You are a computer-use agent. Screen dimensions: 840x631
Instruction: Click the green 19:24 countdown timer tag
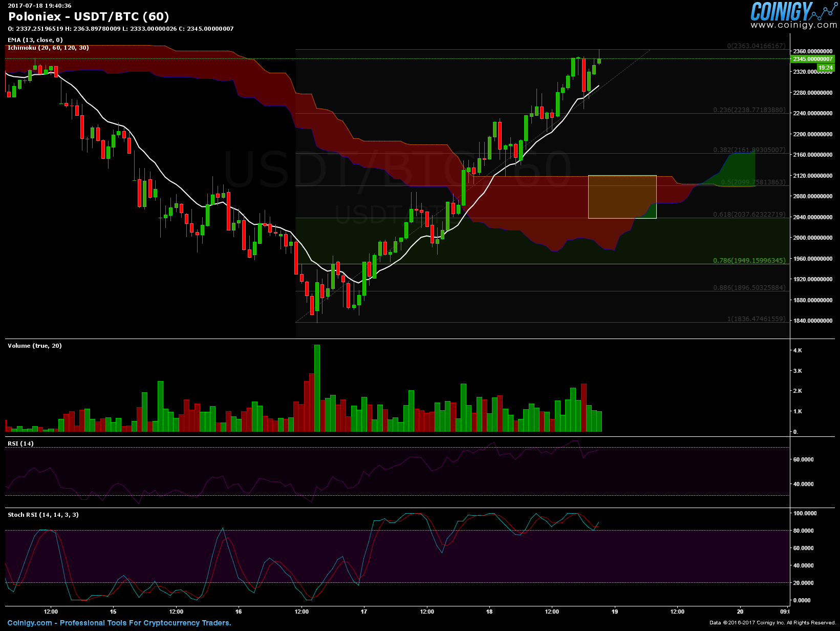click(x=825, y=68)
